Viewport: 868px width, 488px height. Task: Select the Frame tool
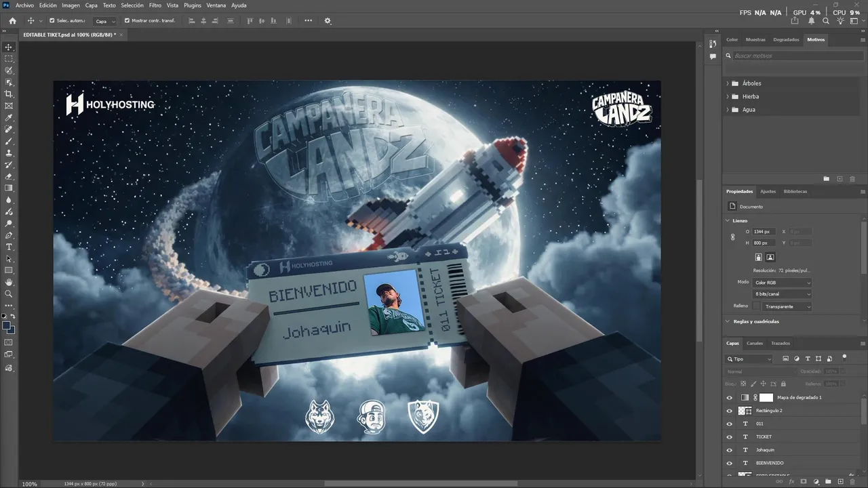pyautogui.click(x=9, y=106)
